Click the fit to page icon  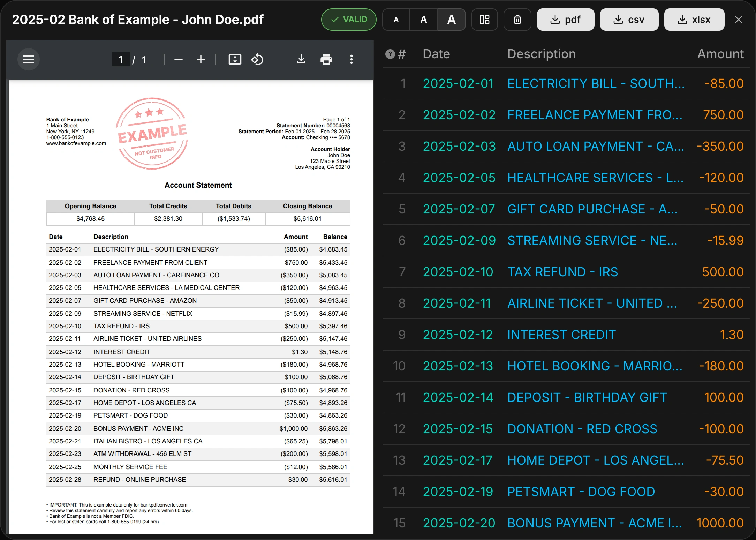[x=235, y=59]
